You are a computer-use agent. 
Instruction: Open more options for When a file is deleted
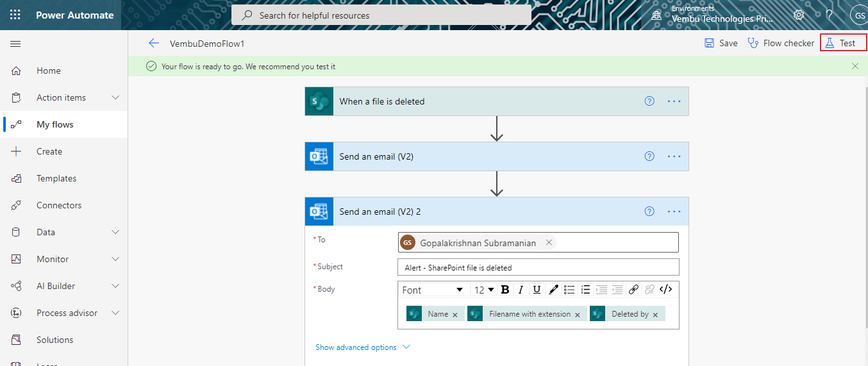point(674,101)
